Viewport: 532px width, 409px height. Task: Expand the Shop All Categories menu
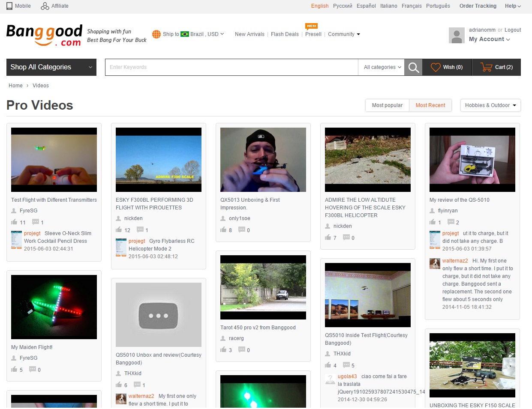[x=51, y=67]
